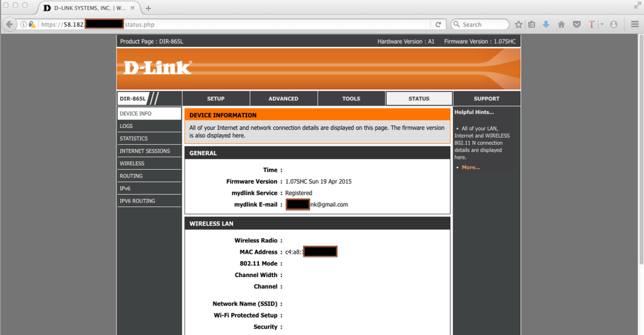The image size is (644, 335).
Task: Open IPv6 in the sidebar
Action: pos(149,188)
